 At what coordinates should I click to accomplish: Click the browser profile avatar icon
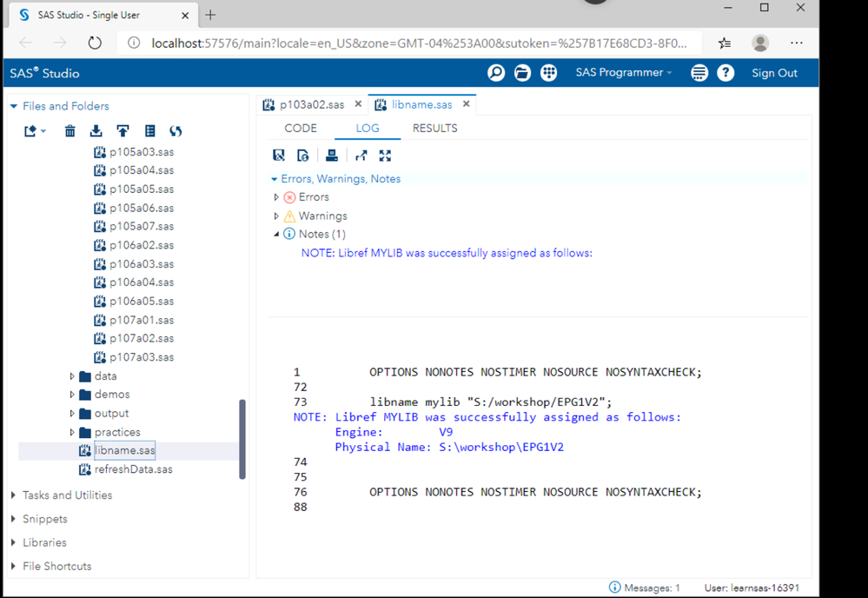click(x=760, y=43)
